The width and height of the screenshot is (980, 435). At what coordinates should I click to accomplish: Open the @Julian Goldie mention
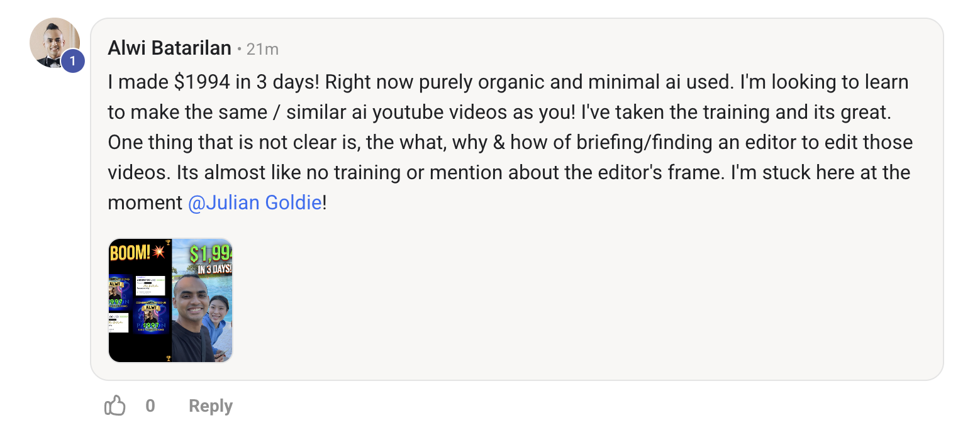pos(255,203)
